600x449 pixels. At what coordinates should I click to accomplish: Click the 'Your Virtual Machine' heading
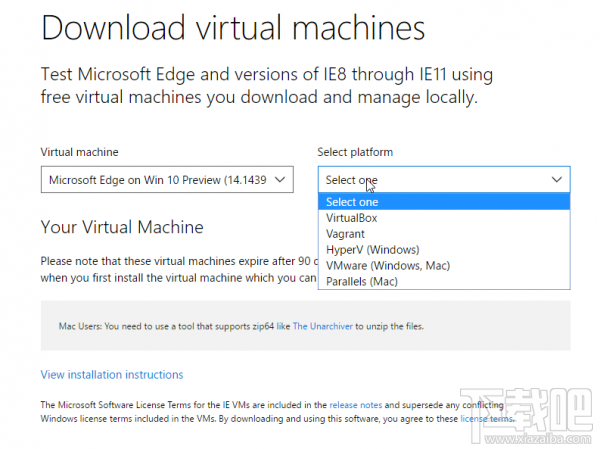(122, 227)
